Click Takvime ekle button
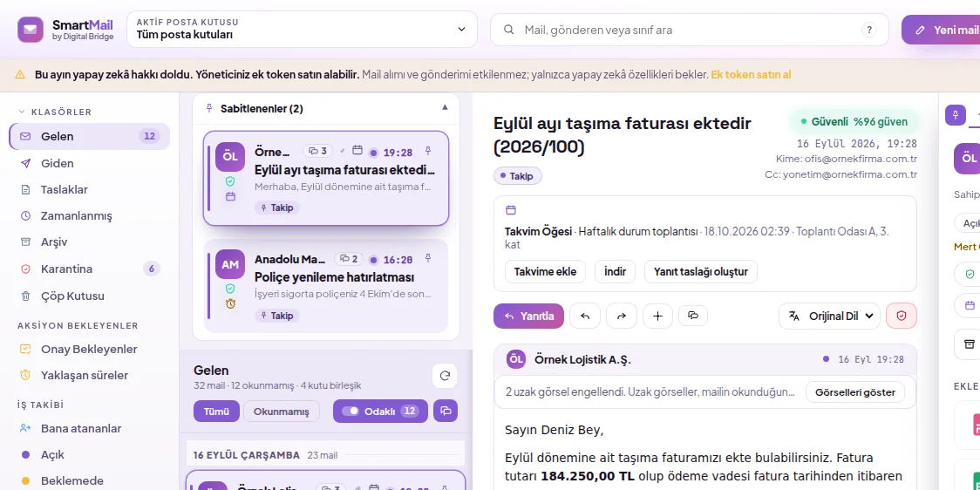 545,272
